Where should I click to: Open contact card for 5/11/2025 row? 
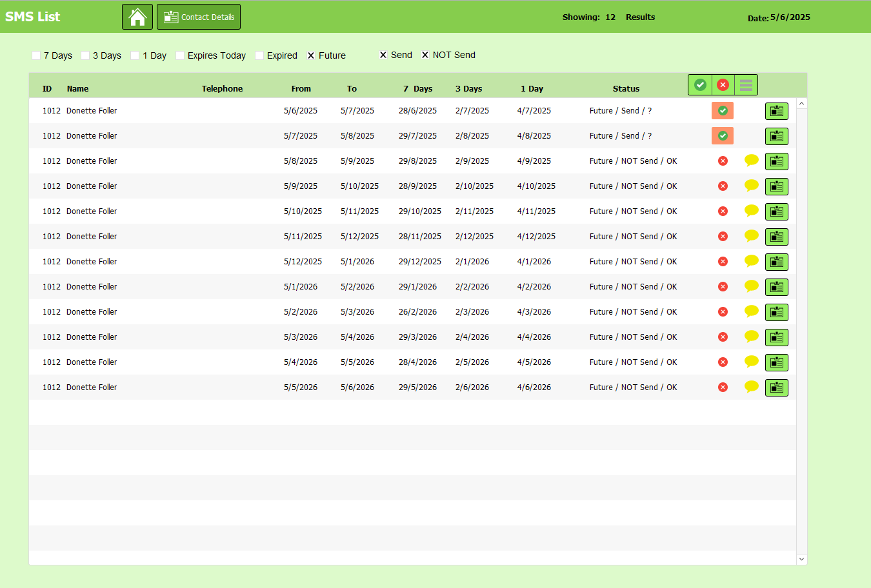[x=777, y=237]
